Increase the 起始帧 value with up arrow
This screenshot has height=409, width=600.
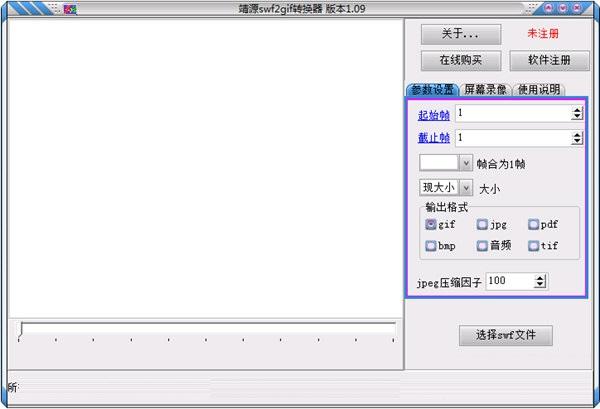tap(577, 110)
